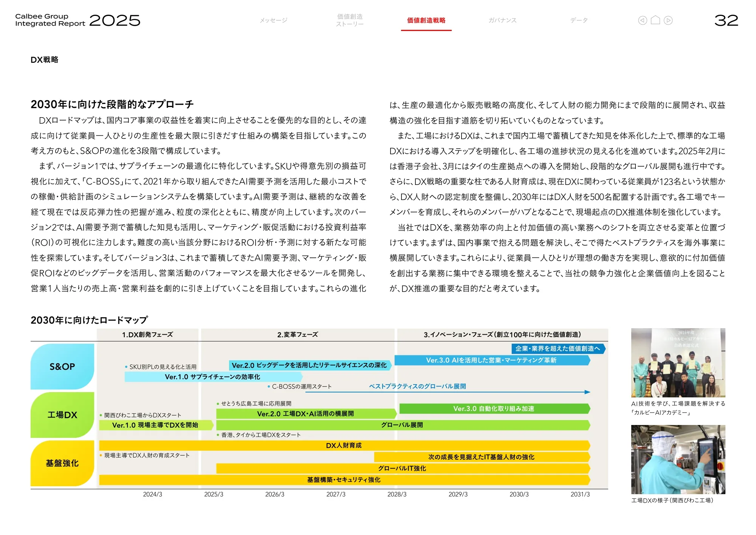Click 基盤構築・セキュリティ強化 bar

click(344, 480)
